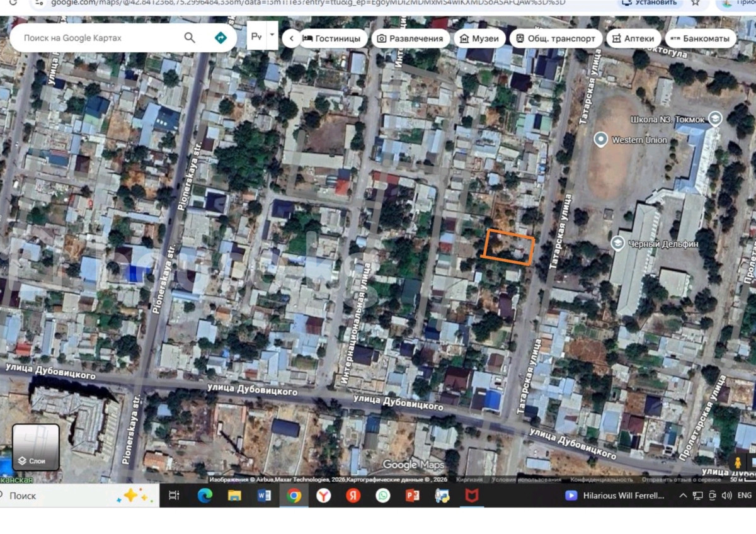Click the Школа N3 Токмок marker icon
756x534 pixels.
(x=715, y=118)
